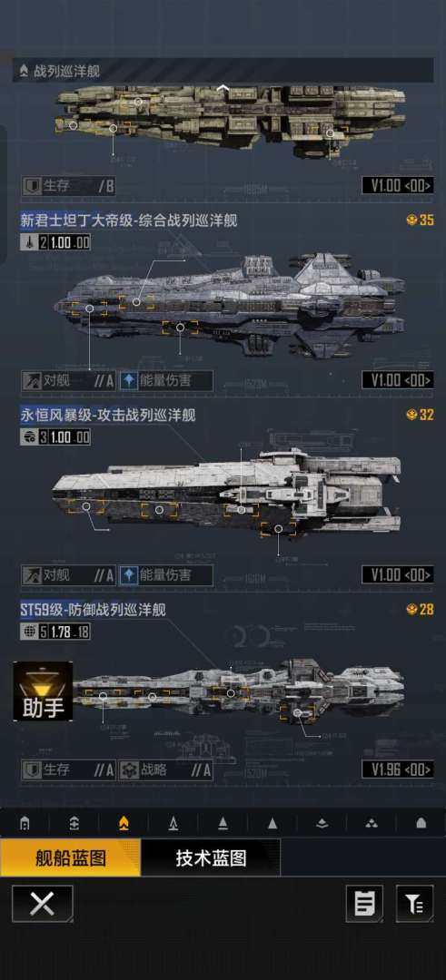Click the 能量伤害 tag under 永恒风暴级
The width and height of the screenshot is (446, 980).
(x=165, y=575)
